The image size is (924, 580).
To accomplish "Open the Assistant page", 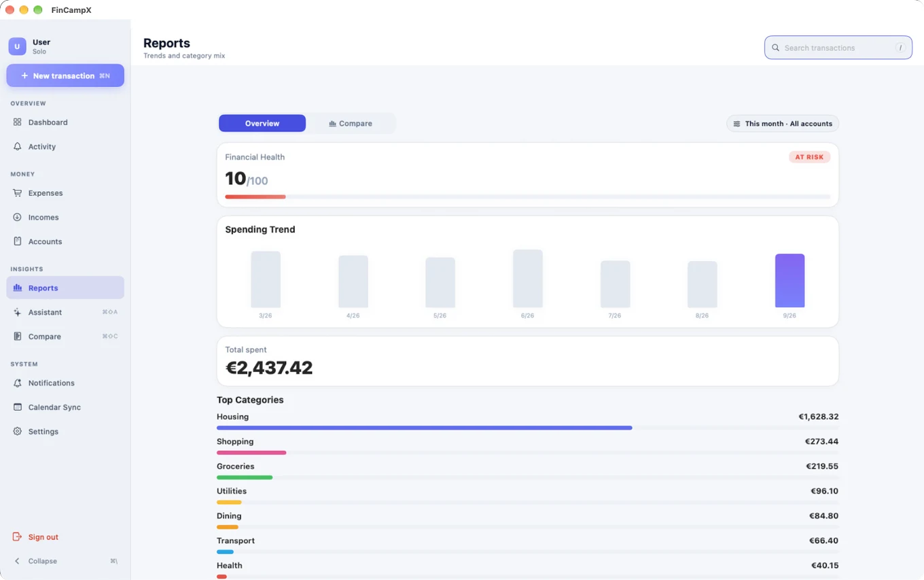I will (65, 312).
